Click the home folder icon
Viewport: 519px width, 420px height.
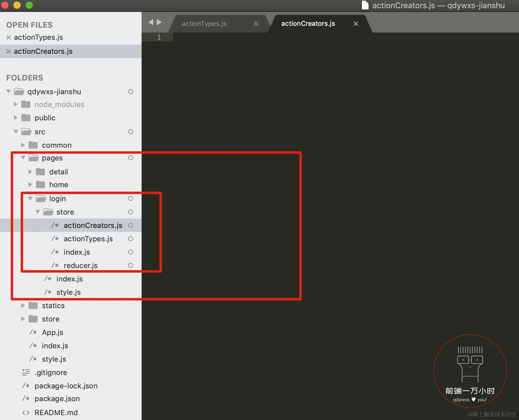click(x=40, y=184)
